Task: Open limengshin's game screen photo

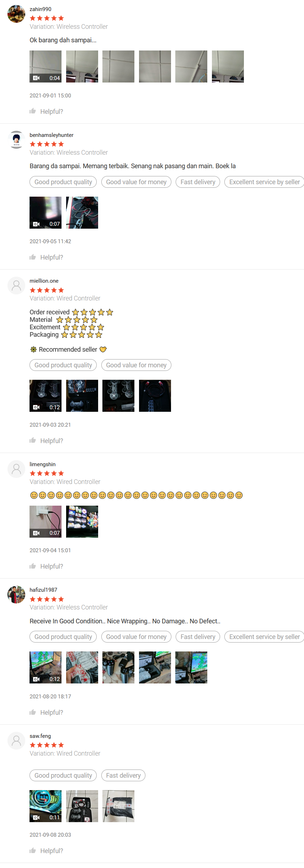Action: 82,522
